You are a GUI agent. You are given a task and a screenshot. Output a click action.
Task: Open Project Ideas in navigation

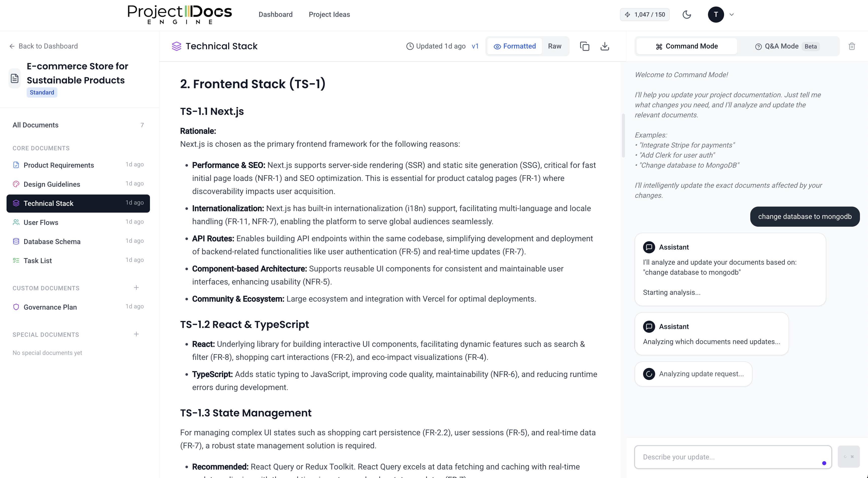point(329,15)
